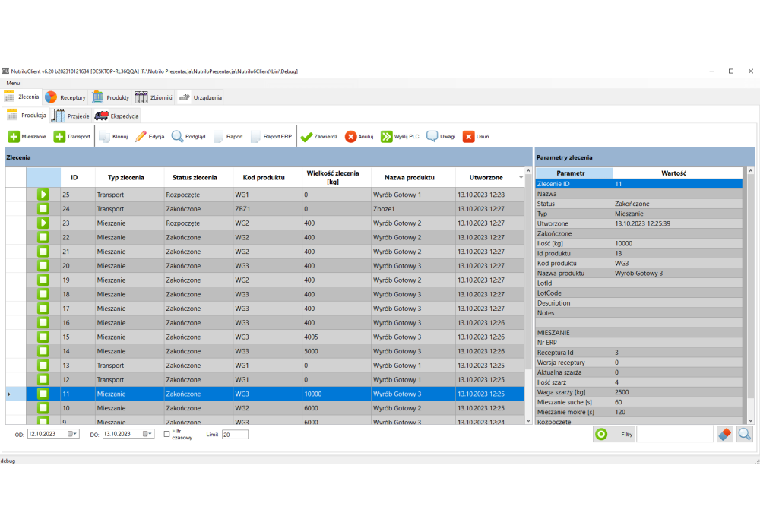
Task: Toggle green status box for order 24
Action: pos(43,209)
